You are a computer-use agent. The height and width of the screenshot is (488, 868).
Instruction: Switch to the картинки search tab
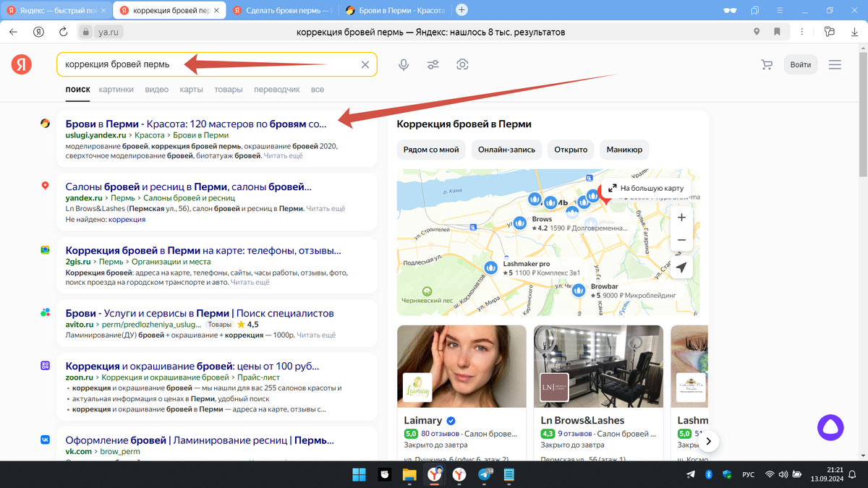click(116, 90)
